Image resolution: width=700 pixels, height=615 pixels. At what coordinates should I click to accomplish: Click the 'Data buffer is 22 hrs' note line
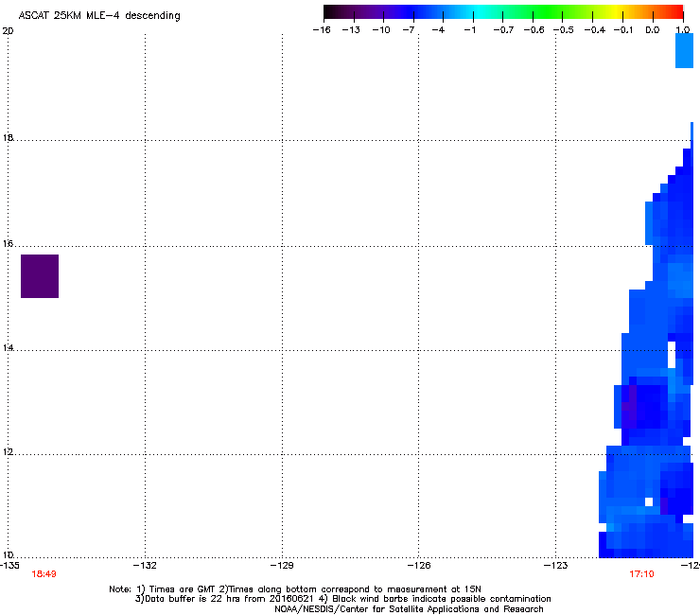coord(342,599)
